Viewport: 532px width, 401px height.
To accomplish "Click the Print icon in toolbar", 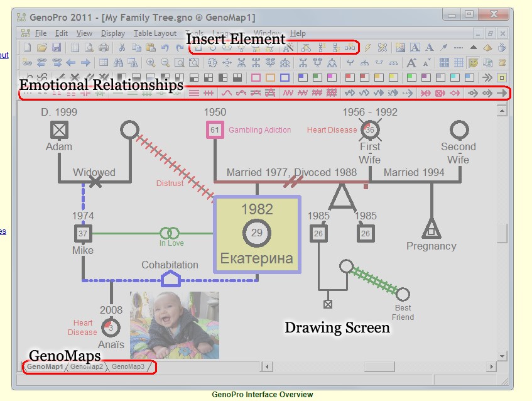I will [104, 48].
